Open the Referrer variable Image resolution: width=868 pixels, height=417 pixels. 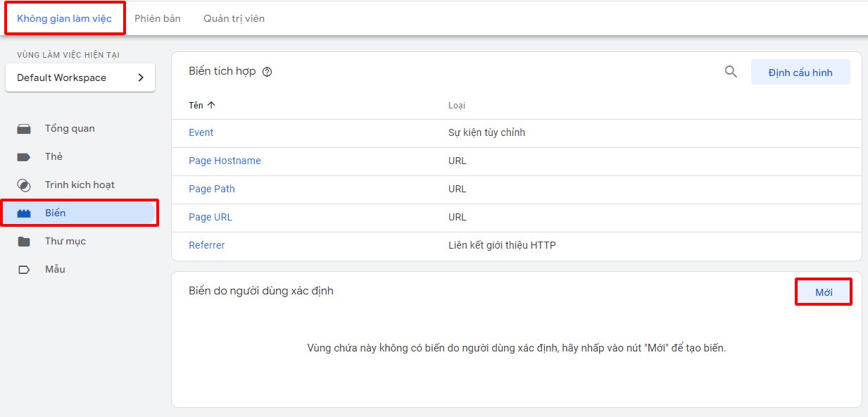(206, 245)
